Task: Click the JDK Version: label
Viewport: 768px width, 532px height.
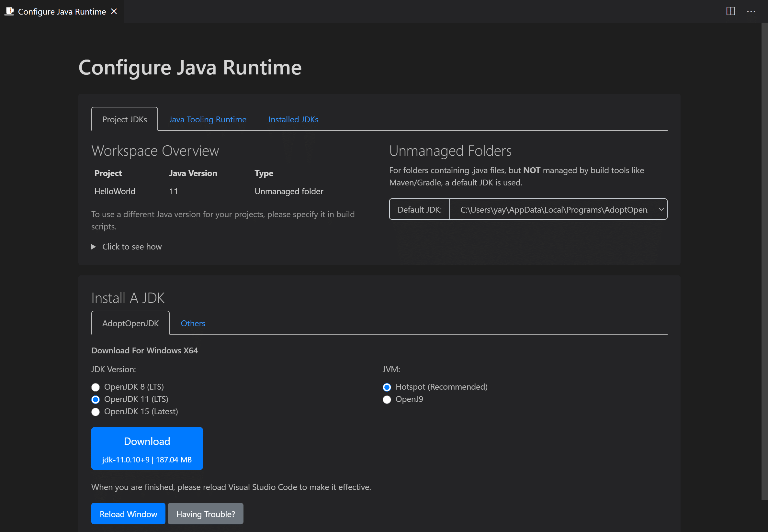Action: coord(113,369)
